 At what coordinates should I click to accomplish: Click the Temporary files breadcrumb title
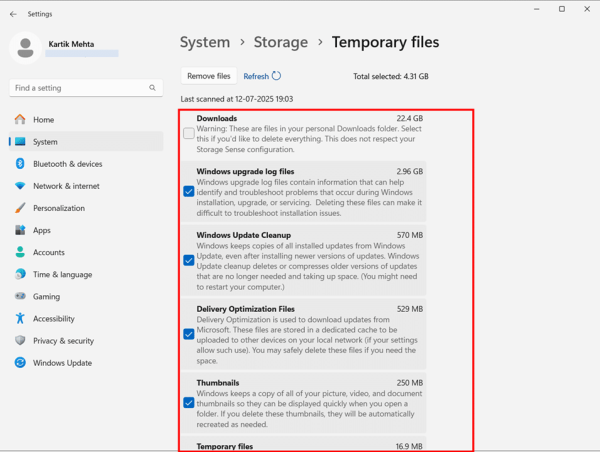pos(385,42)
